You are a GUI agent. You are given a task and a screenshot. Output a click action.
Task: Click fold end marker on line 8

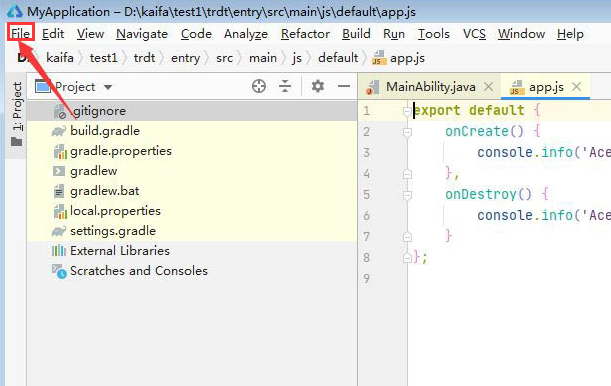tap(407, 258)
